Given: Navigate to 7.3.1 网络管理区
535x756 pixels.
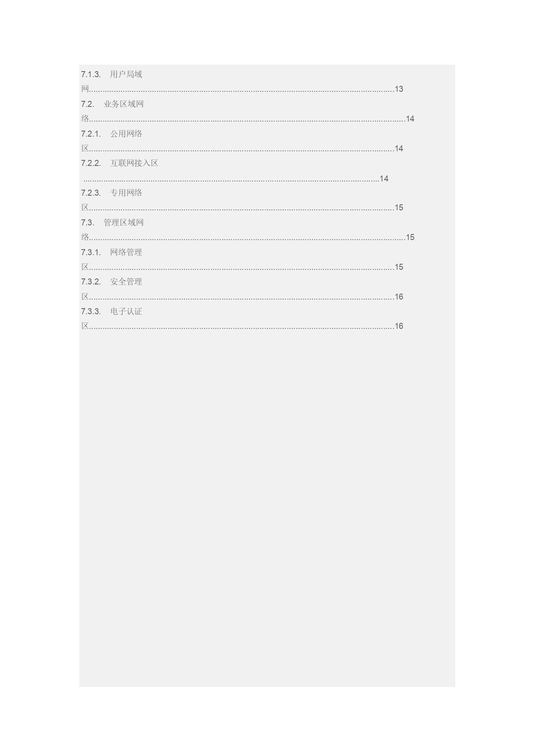Looking at the screenshot, I should [112, 252].
